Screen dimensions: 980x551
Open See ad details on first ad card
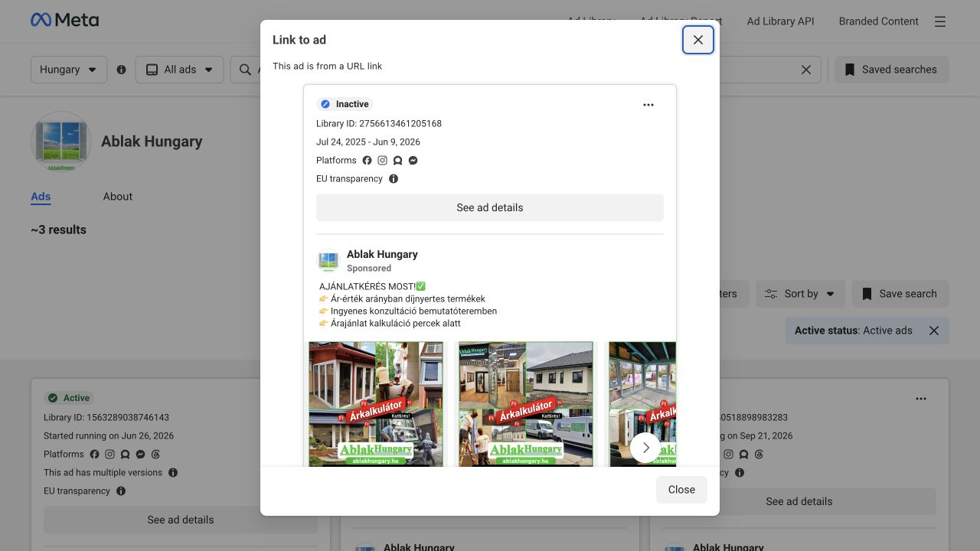pyautogui.click(x=181, y=520)
